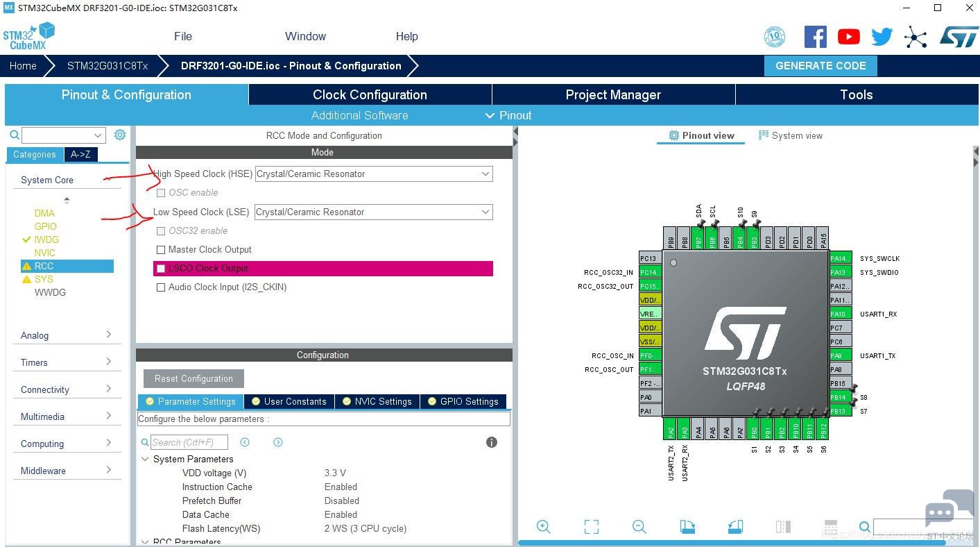Open the High Speed Clock (HSE) dropdown

coord(374,174)
